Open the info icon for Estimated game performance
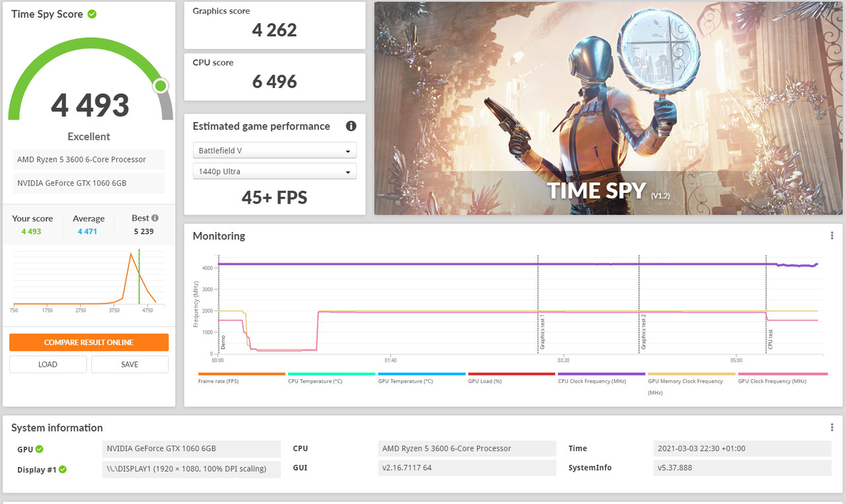846x504 pixels. click(x=351, y=126)
